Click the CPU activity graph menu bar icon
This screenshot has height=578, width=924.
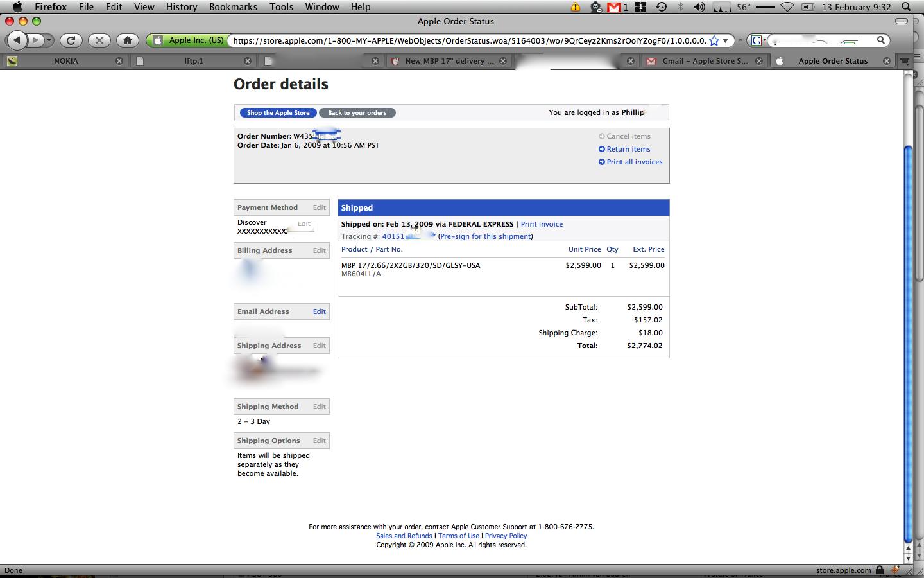[x=722, y=7]
